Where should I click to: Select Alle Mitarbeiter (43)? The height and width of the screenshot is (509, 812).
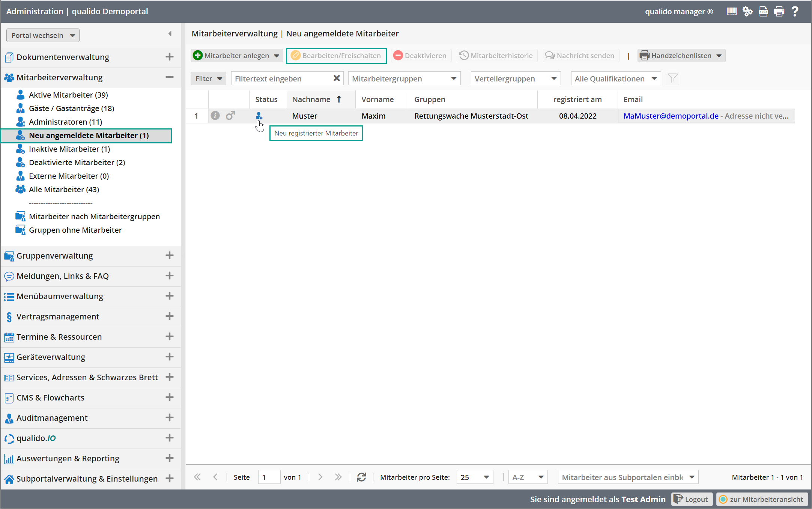coord(64,190)
